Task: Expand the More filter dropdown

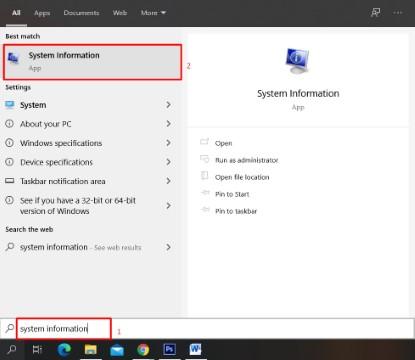Action: [x=153, y=13]
